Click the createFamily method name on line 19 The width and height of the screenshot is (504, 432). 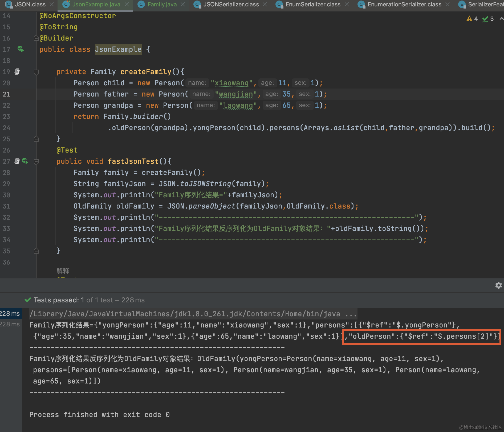[146, 72]
